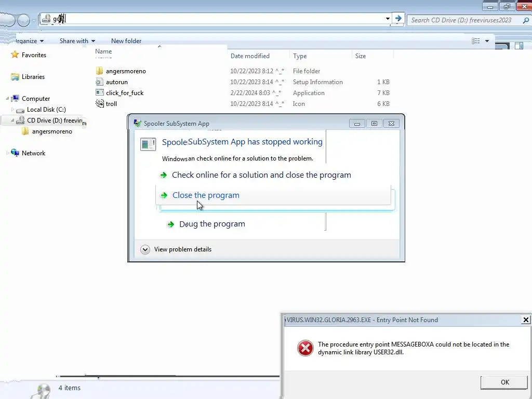Image resolution: width=532 pixels, height=399 pixels.
Task: Collapse the CD Drive (D:) tree node
Action: tap(12, 120)
